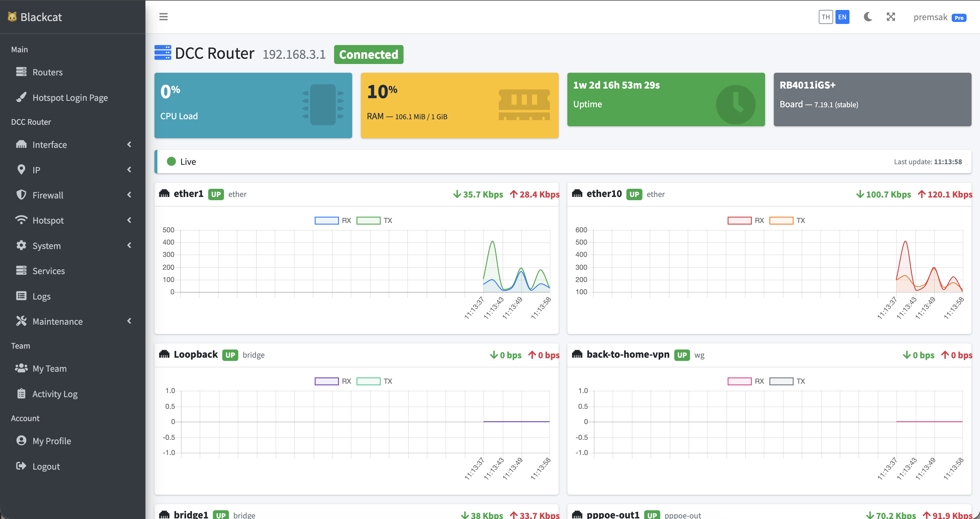980x519 pixels.
Task: Expand the Maintenance submenu arrow
Action: coord(129,321)
